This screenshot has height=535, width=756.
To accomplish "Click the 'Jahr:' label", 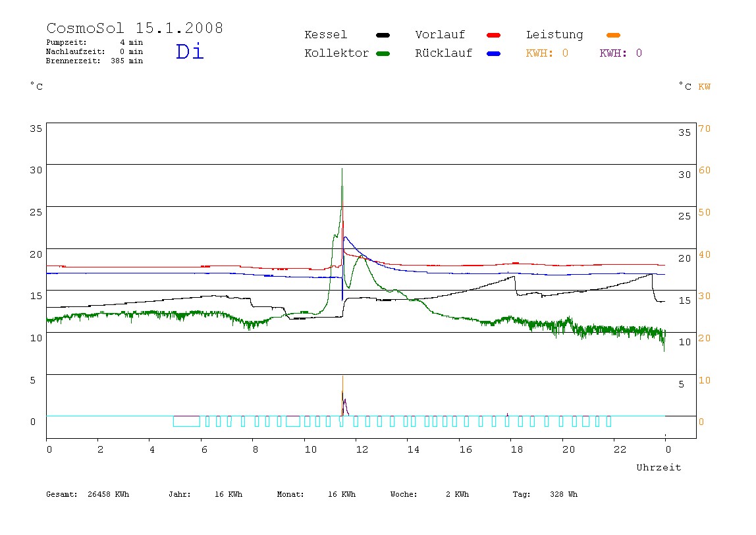I will click(179, 494).
